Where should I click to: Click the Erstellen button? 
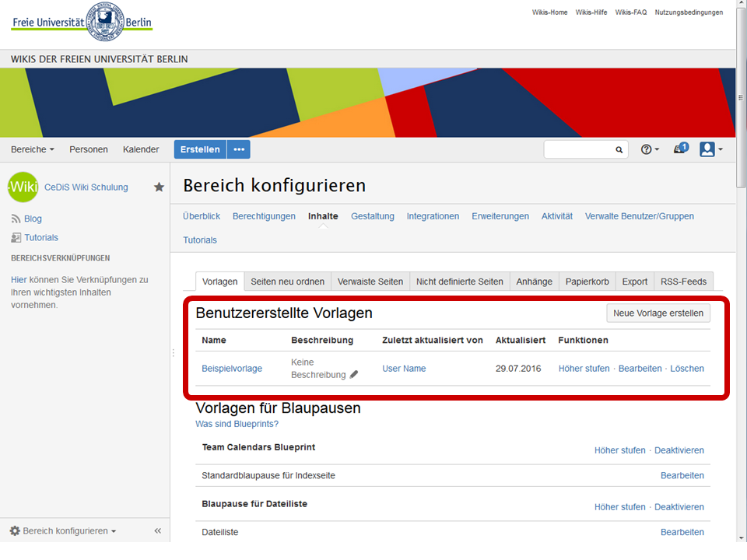point(200,149)
